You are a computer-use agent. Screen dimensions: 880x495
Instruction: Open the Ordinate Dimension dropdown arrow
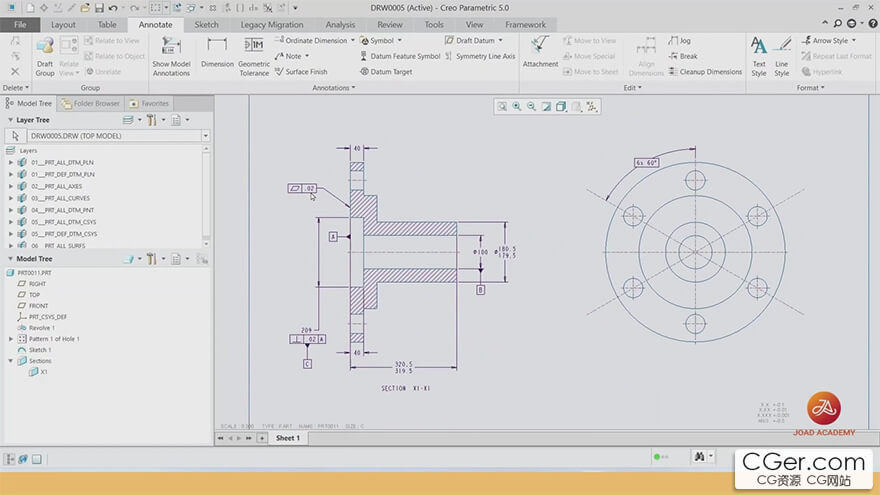click(x=354, y=41)
